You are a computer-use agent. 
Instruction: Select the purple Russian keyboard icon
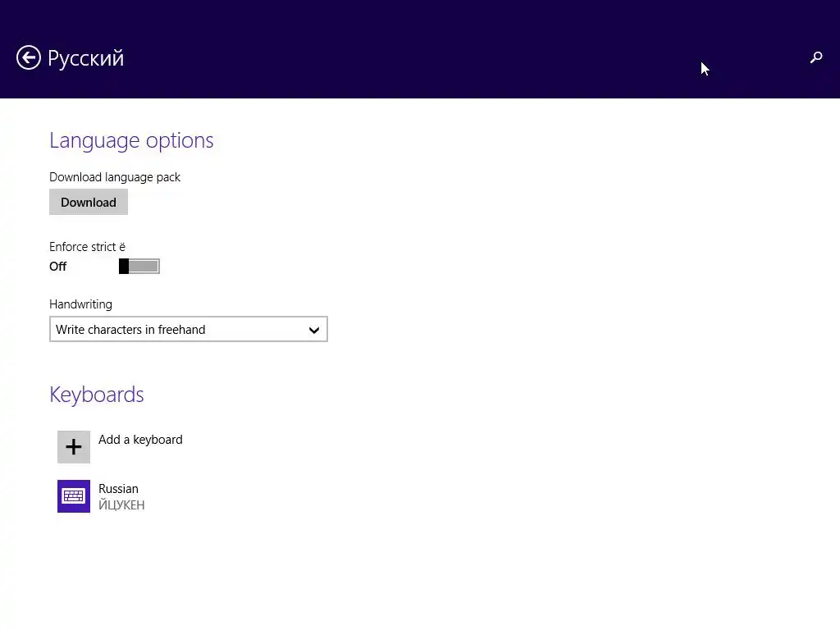coord(74,496)
